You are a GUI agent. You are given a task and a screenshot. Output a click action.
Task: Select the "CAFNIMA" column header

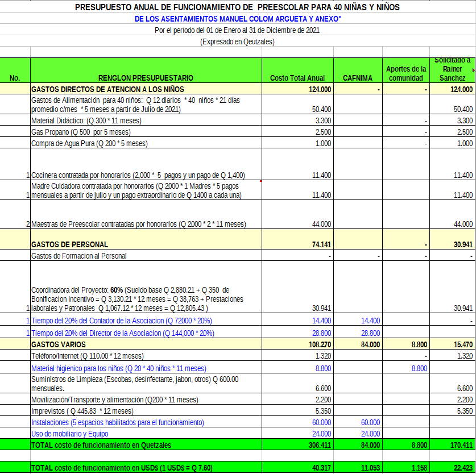pos(357,78)
